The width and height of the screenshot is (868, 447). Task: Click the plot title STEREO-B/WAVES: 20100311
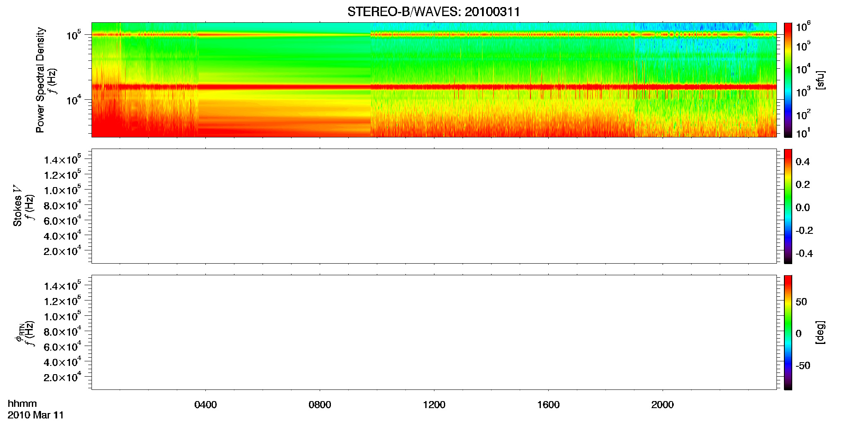coord(434,12)
